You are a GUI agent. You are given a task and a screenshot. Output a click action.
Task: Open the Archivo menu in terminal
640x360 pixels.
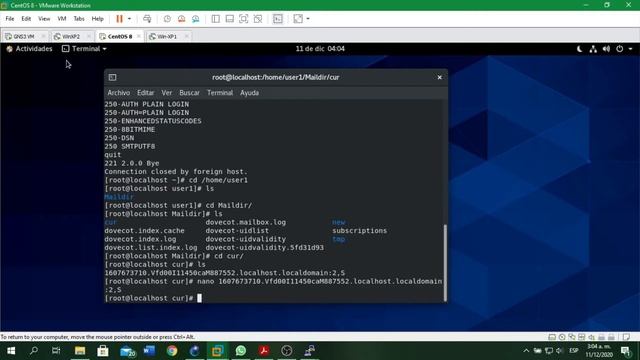click(118, 93)
